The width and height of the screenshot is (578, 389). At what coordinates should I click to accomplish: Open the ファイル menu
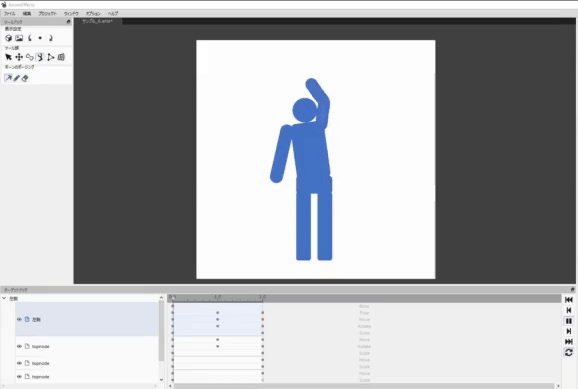pos(10,14)
